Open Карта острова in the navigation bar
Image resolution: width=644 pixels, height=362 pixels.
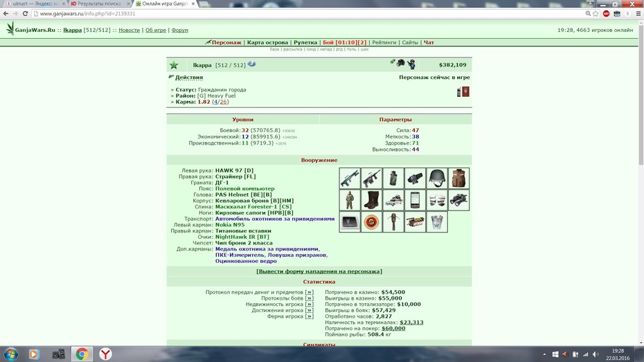[267, 42]
